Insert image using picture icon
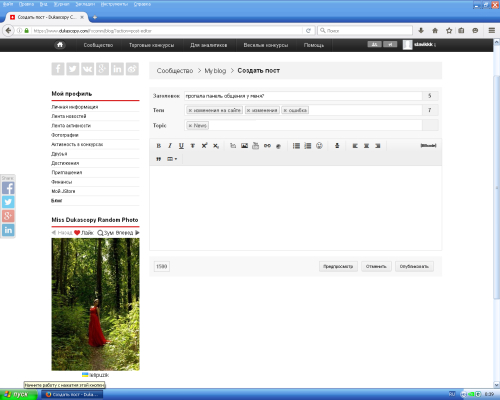 click(244, 146)
